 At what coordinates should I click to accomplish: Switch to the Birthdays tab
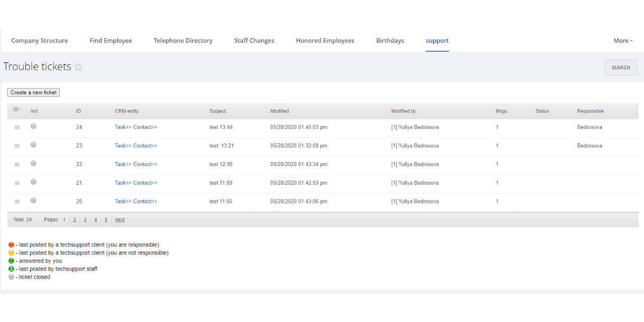pyautogui.click(x=390, y=40)
